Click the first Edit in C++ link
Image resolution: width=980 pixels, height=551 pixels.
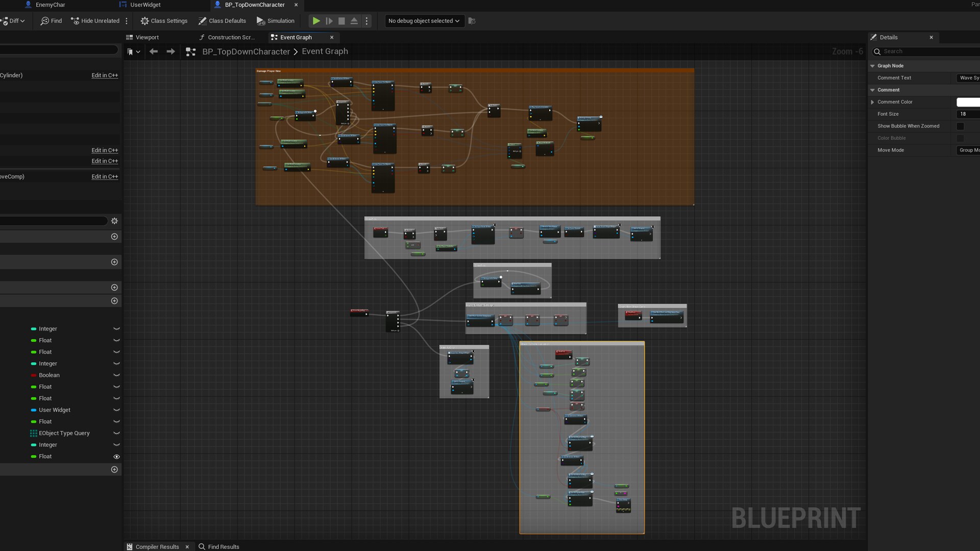tap(105, 76)
